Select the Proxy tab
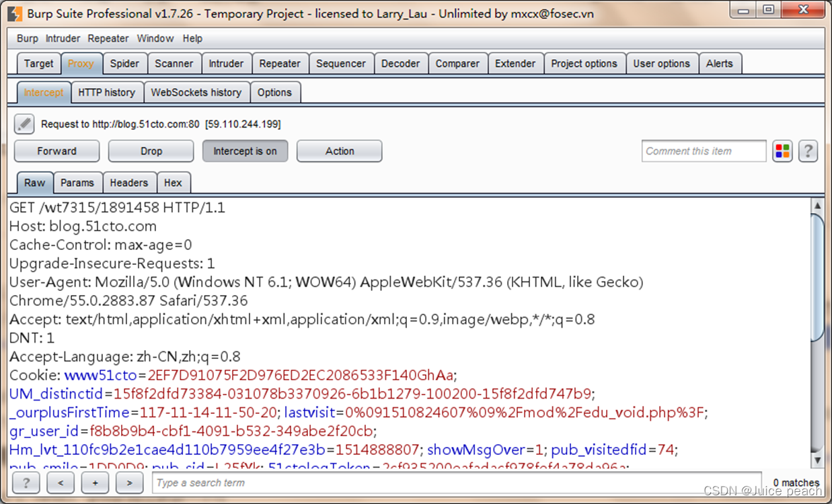The image size is (832, 504). (x=81, y=64)
